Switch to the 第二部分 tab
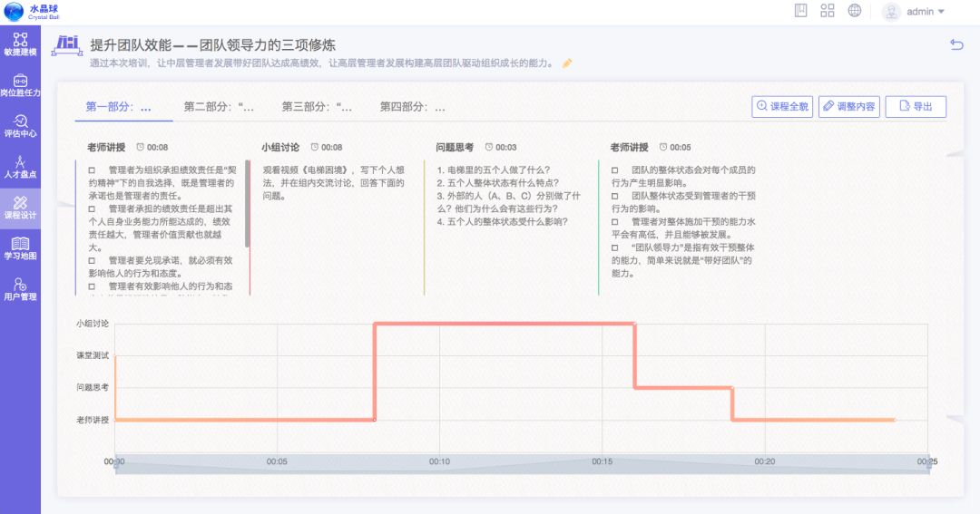Image resolution: width=980 pixels, height=514 pixels. 219,107
